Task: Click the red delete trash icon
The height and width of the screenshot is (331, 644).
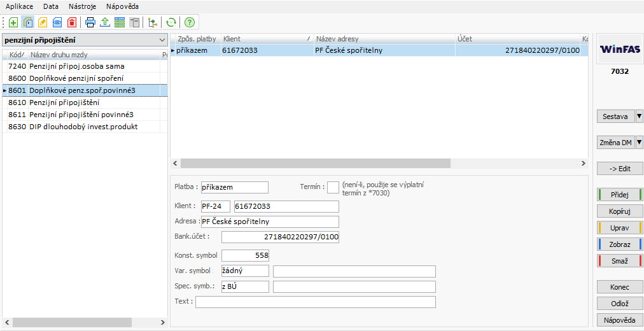Action: click(72, 22)
